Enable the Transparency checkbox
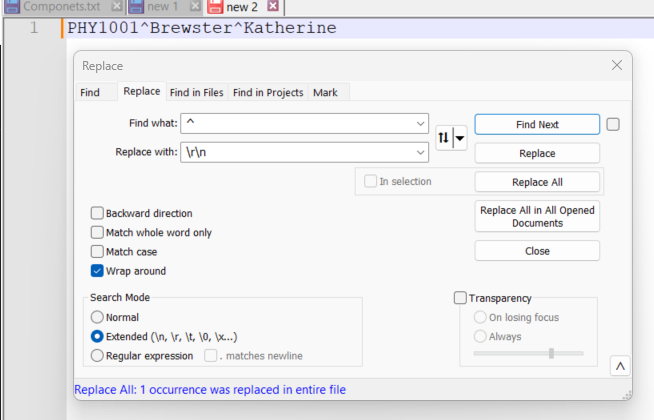This screenshot has width=654, height=420. click(x=460, y=298)
